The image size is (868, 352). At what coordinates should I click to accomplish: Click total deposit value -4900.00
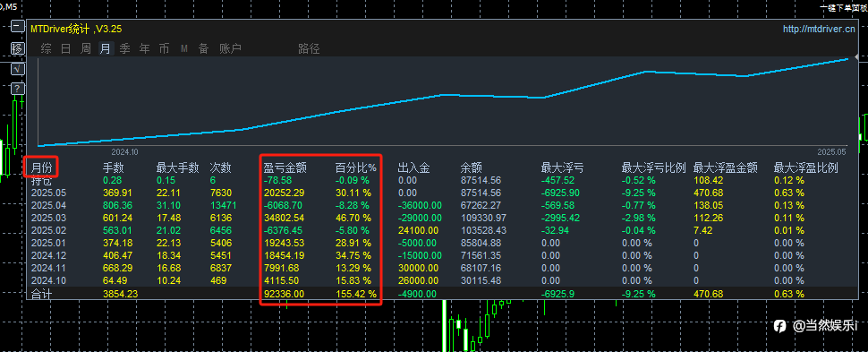tap(417, 295)
